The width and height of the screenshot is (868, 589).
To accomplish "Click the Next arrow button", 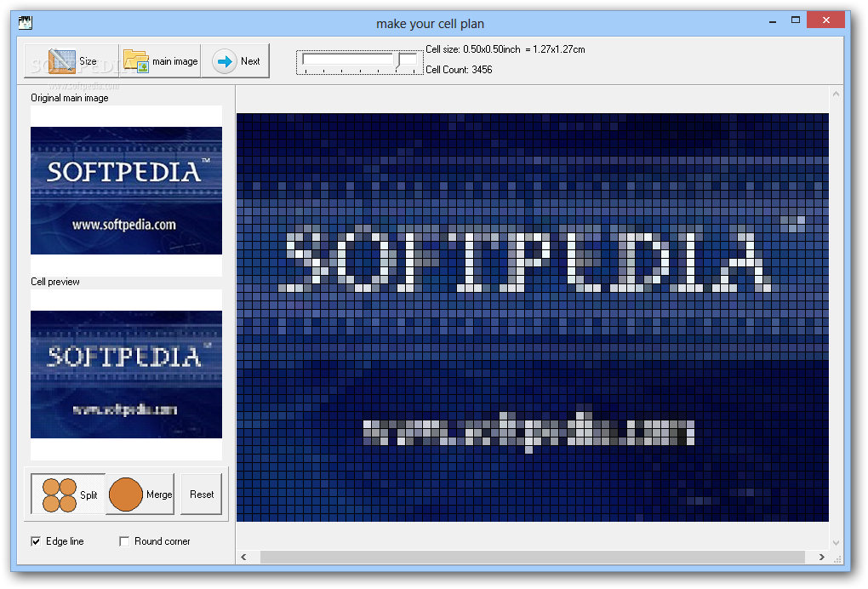I will click(x=235, y=61).
